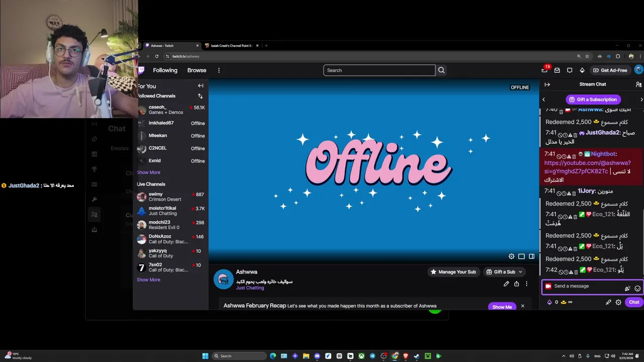Image resolution: width=644 pixels, height=362 pixels.
Task: Open the Twitch three-dot more menu
Action: click(219, 70)
